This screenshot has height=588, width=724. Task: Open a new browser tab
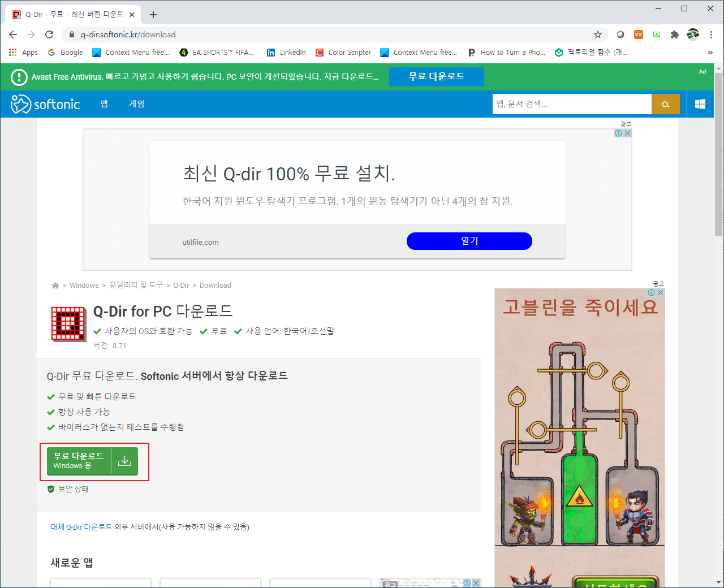[153, 15]
